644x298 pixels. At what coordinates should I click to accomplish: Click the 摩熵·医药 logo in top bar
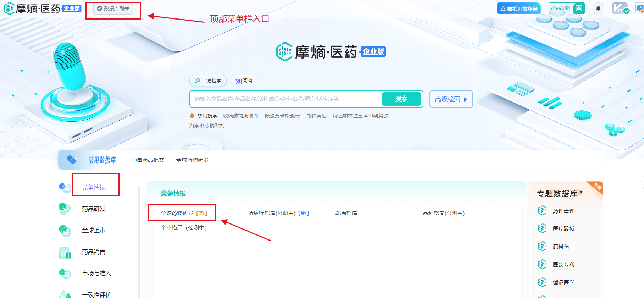click(x=42, y=9)
